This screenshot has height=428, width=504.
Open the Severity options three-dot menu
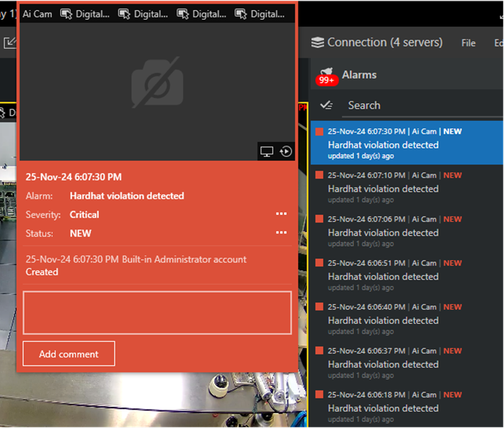pyautogui.click(x=281, y=214)
